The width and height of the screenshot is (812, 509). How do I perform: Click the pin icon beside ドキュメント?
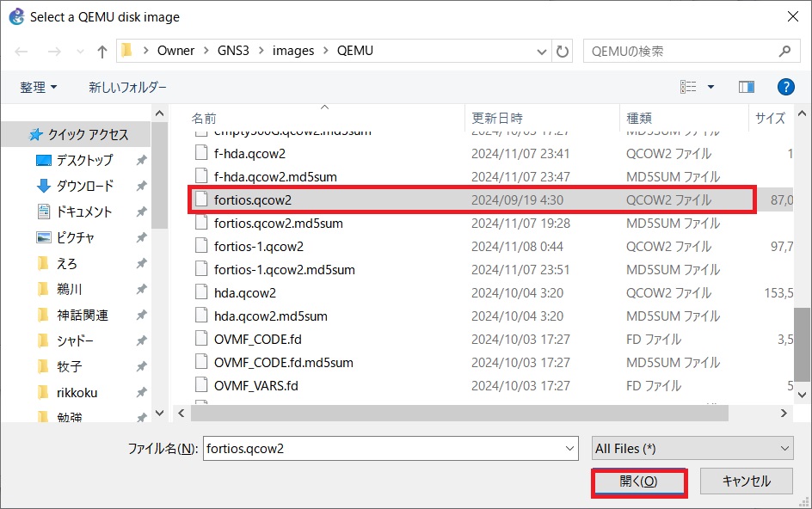141,212
